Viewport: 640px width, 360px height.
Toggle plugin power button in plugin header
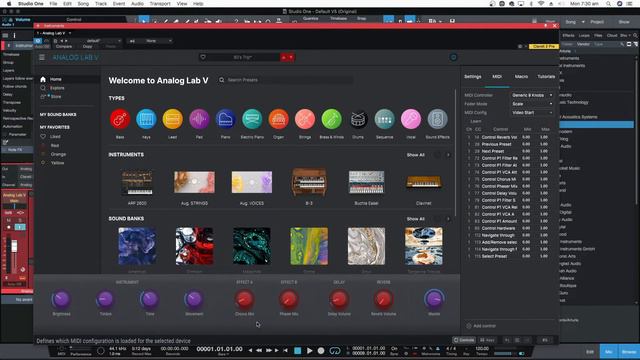[x=38, y=41]
